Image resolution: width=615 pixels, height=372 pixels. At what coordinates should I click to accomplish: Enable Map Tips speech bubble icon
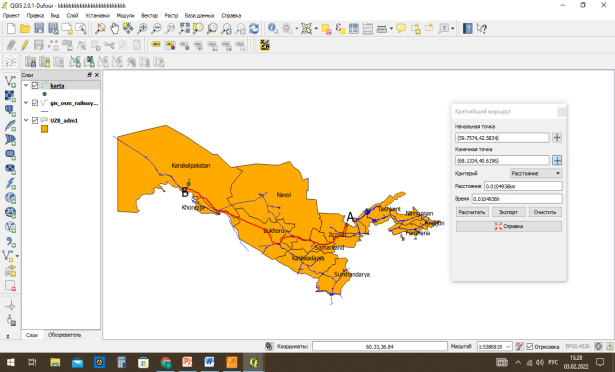(x=401, y=28)
